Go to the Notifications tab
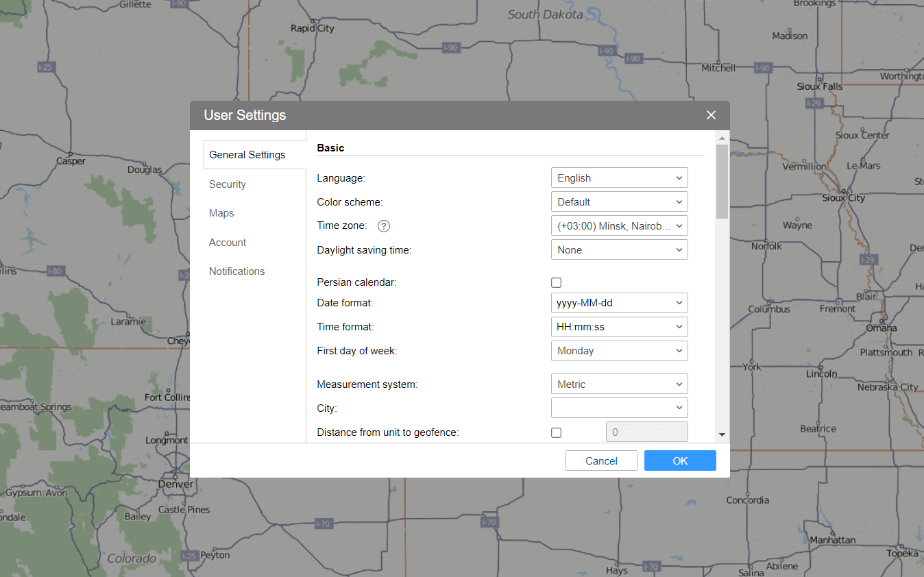Viewport: 924px width, 577px height. (236, 271)
